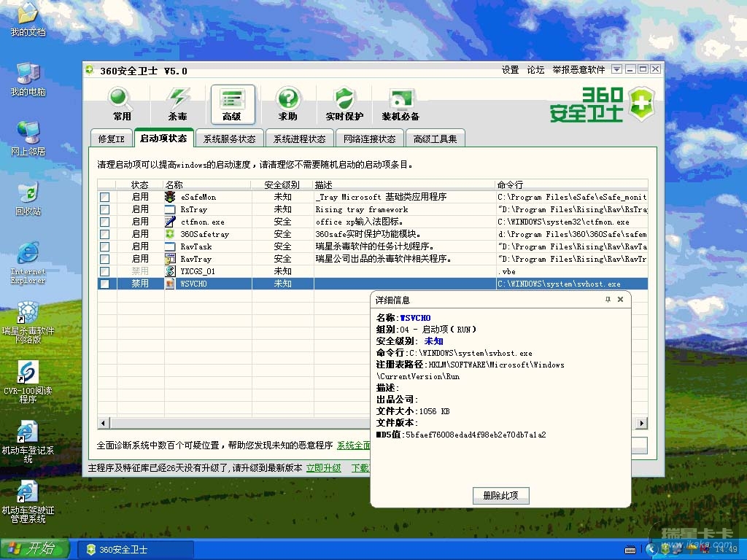747x560 pixels.
Task: Close the 详细信息 details panel
Action: (620, 300)
